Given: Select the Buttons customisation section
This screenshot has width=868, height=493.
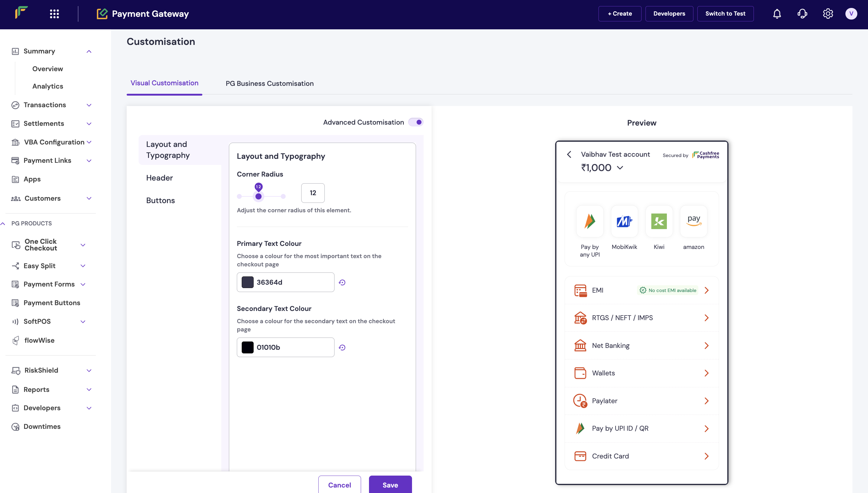Looking at the screenshot, I should [x=160, y=200].
